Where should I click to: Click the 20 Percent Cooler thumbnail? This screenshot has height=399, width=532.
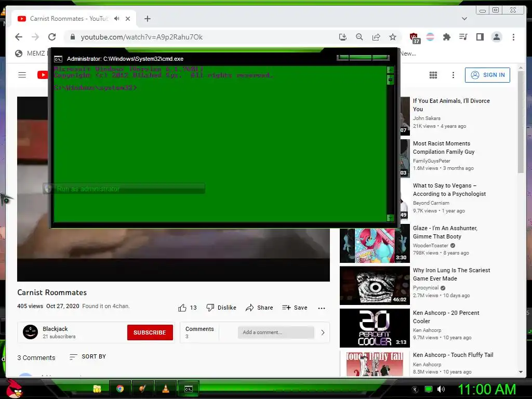[x=375, y=328]
